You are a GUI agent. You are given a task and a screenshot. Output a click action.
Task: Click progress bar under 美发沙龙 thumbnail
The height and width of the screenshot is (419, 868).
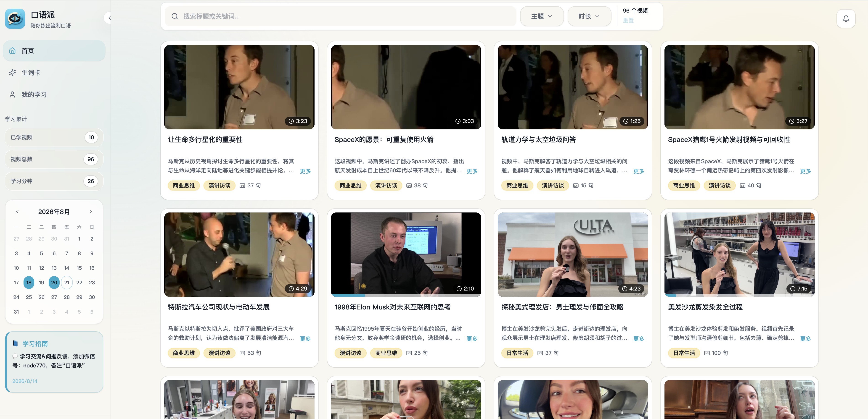click(x=739, y=296)
